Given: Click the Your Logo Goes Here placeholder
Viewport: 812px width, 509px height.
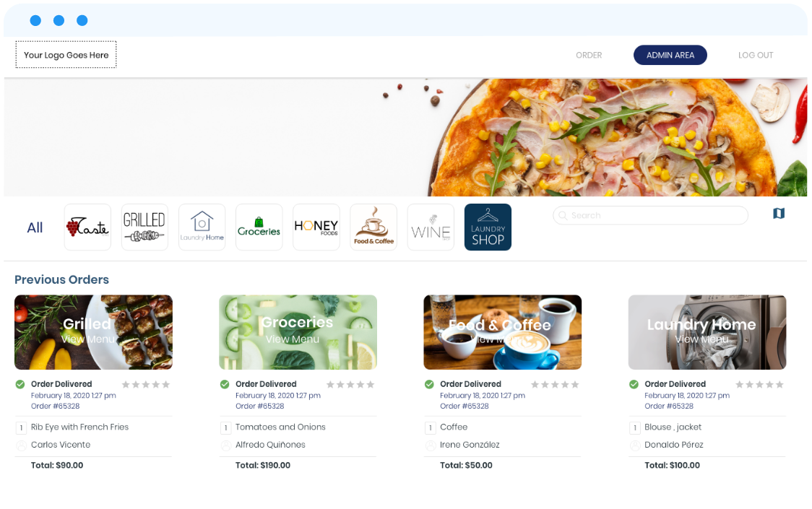Looking at the screenshot, I should [66, 55].
